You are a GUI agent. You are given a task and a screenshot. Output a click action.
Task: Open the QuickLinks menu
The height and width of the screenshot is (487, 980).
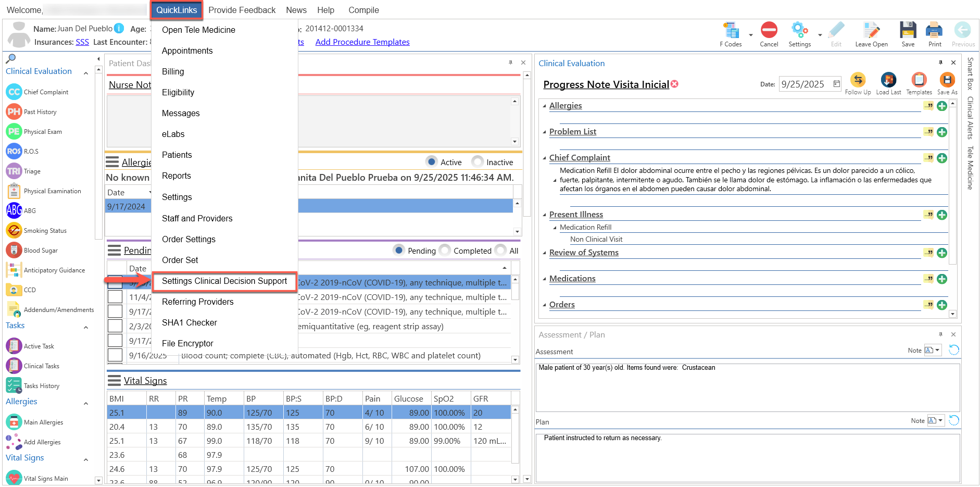coord(177,10)
